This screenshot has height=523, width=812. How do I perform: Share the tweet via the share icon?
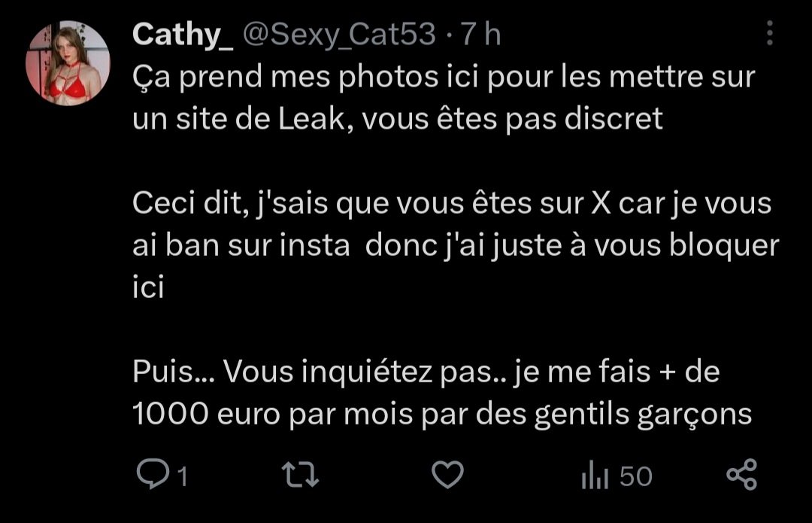click(x=741, y=474)
